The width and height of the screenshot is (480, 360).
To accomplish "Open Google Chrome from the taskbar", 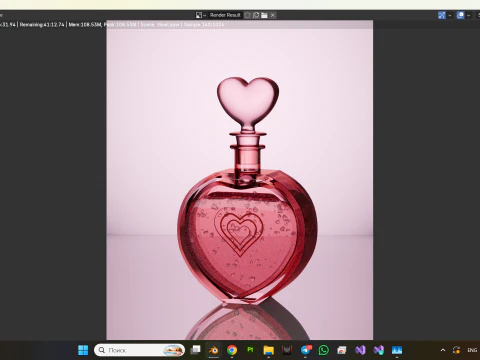I will coord(232,350).
